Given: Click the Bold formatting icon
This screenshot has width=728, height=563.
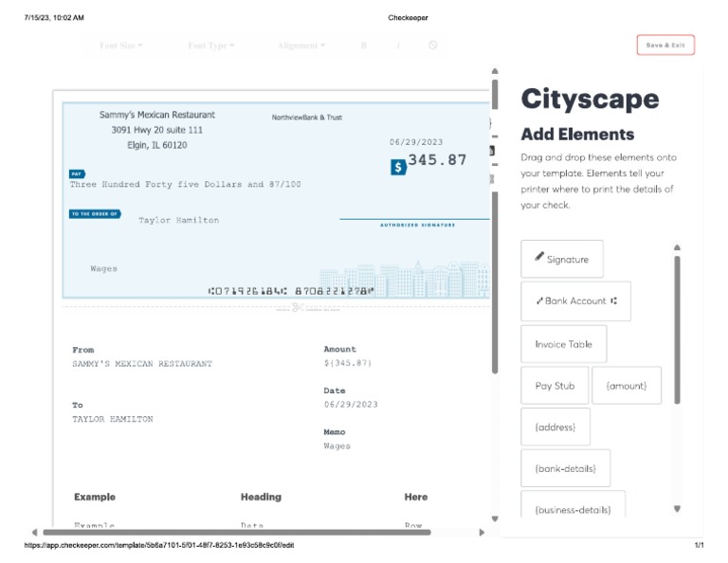Looking at the screenshot, I should (x=363, y=45).
